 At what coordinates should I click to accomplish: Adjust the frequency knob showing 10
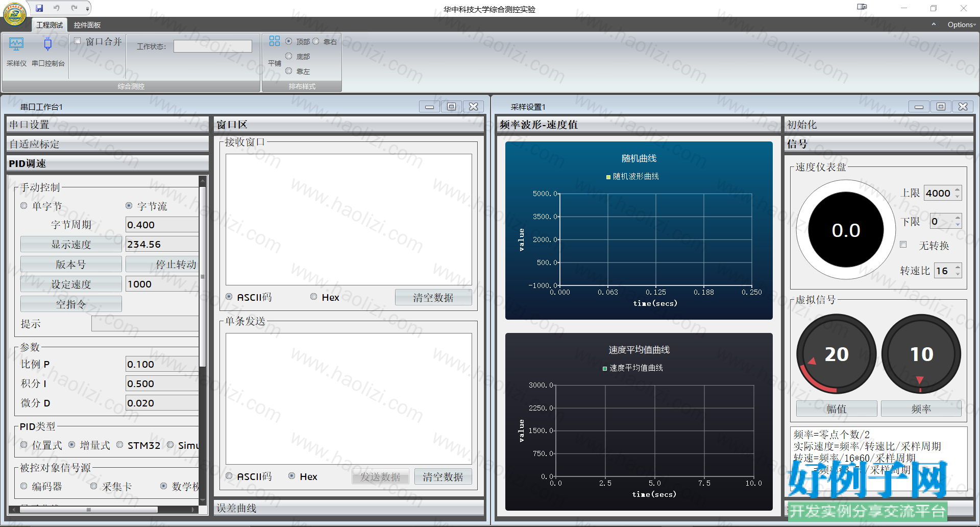921,354
